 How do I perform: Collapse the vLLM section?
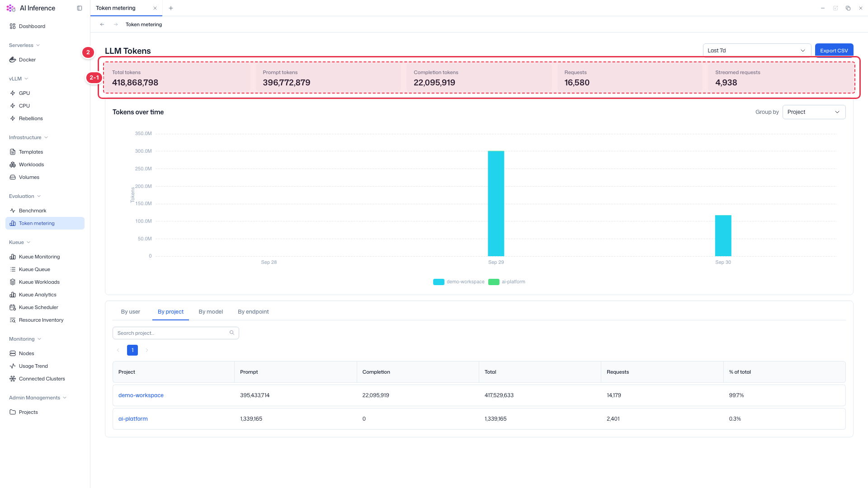19,79
